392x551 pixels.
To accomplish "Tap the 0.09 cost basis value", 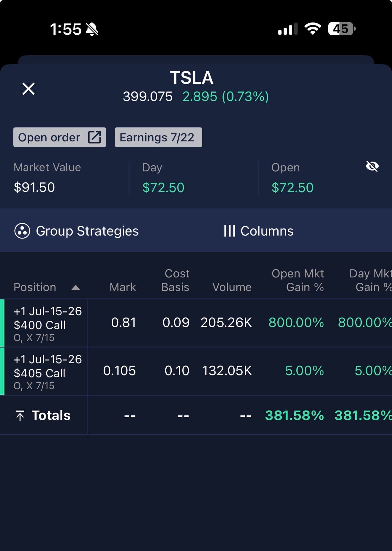I will [176, 323].
